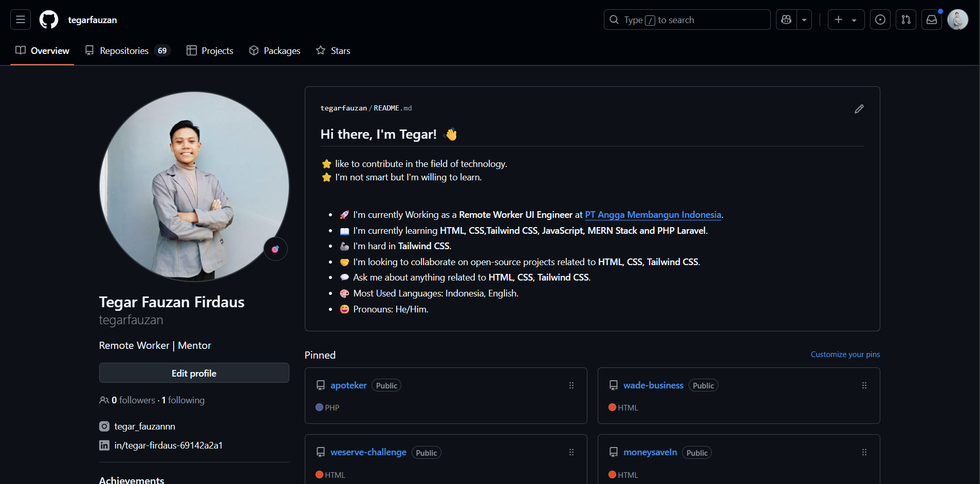Click the README.md file link
Screen dimensions: 980x484
tap(393, 108)
